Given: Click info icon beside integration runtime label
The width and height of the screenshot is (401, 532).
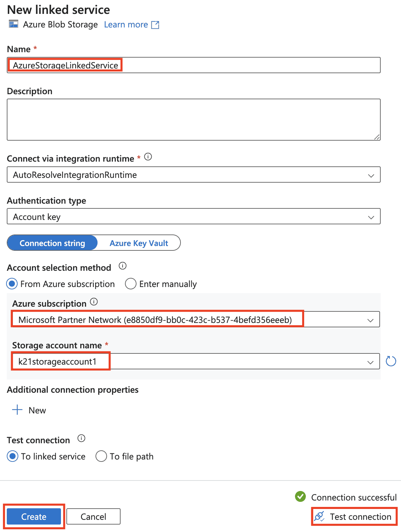Looking at the screenshot, I should click(x=148, y=157).
